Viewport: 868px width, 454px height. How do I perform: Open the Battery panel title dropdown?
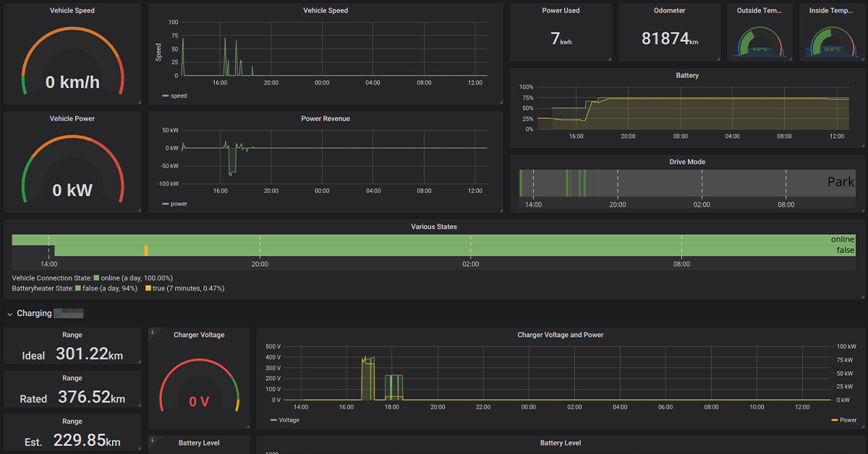(687, 75)
